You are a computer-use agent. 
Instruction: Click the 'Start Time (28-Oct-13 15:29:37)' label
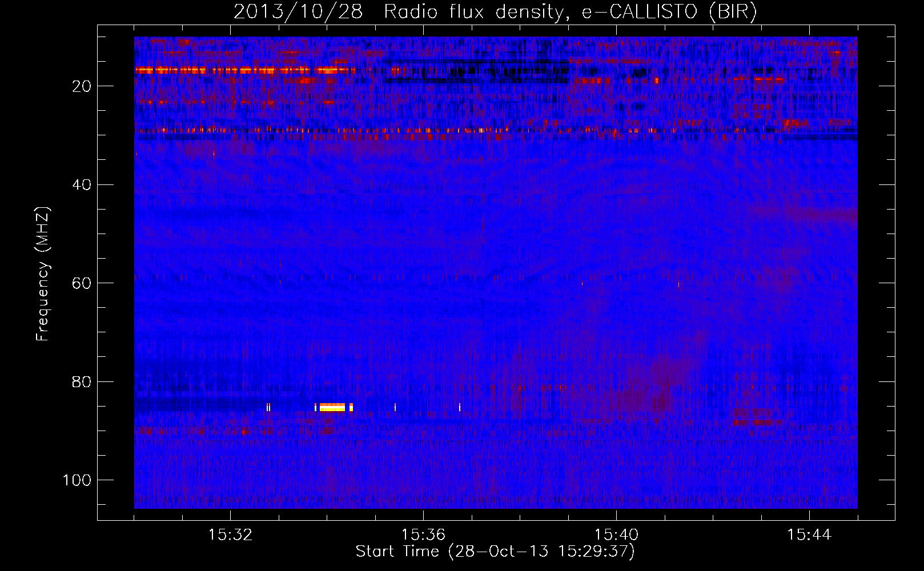coord(495,552)
